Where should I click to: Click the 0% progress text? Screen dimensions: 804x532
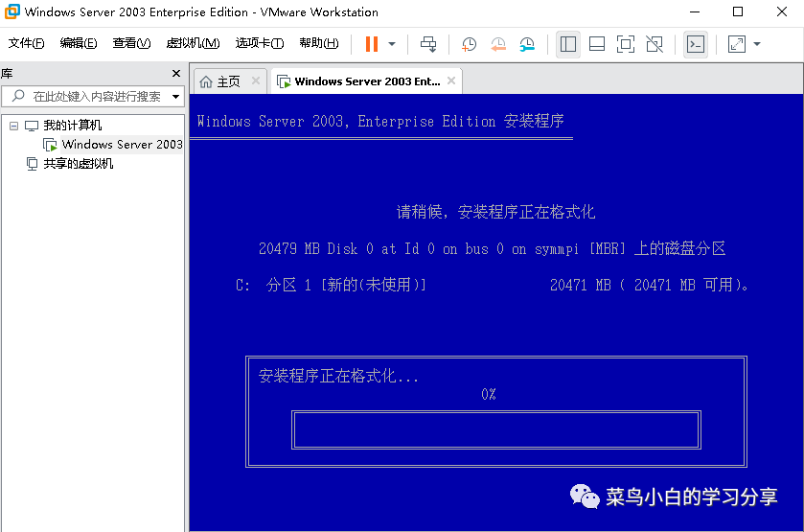(x=489, y=394)
